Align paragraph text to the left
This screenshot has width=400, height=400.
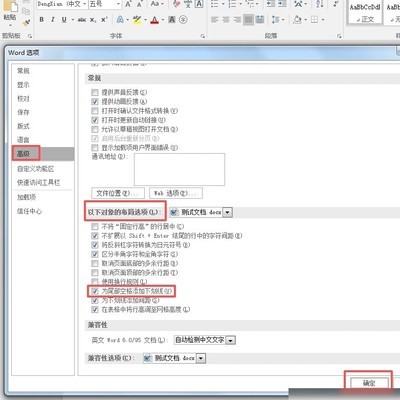215,20
